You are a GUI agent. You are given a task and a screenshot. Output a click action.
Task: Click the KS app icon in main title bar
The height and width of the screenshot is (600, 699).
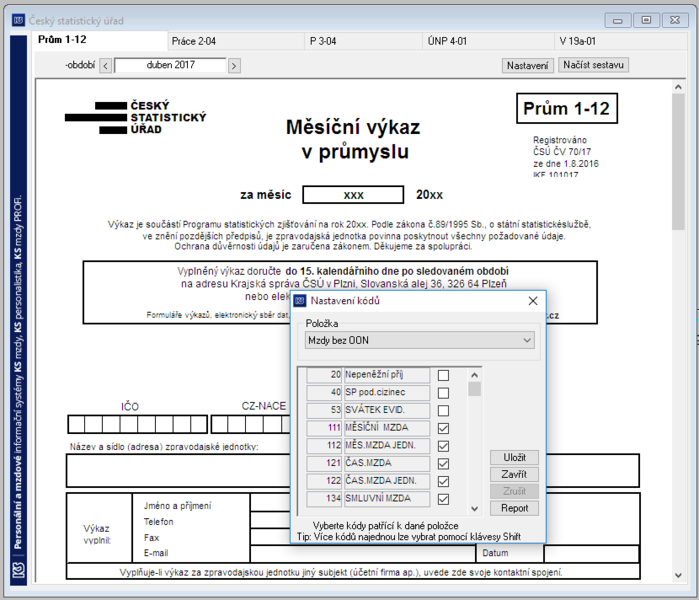(x=18, y=21)
